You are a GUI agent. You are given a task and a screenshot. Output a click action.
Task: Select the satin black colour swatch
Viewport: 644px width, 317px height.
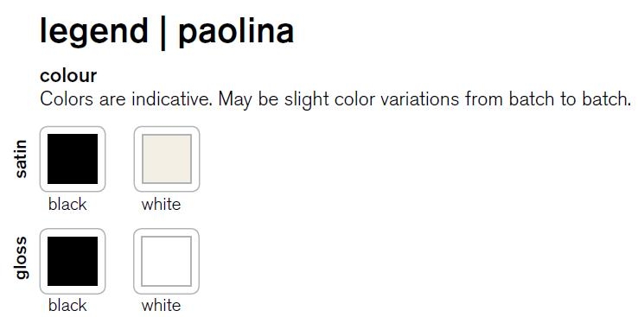[73, 159]
